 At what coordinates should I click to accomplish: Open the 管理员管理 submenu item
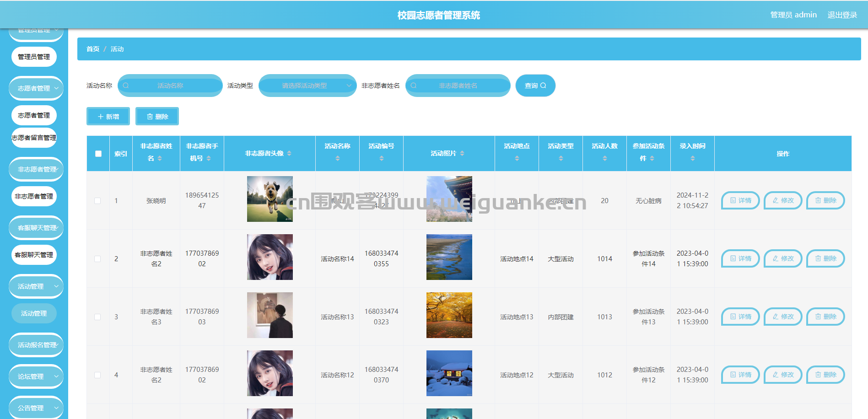click(34, 57)
